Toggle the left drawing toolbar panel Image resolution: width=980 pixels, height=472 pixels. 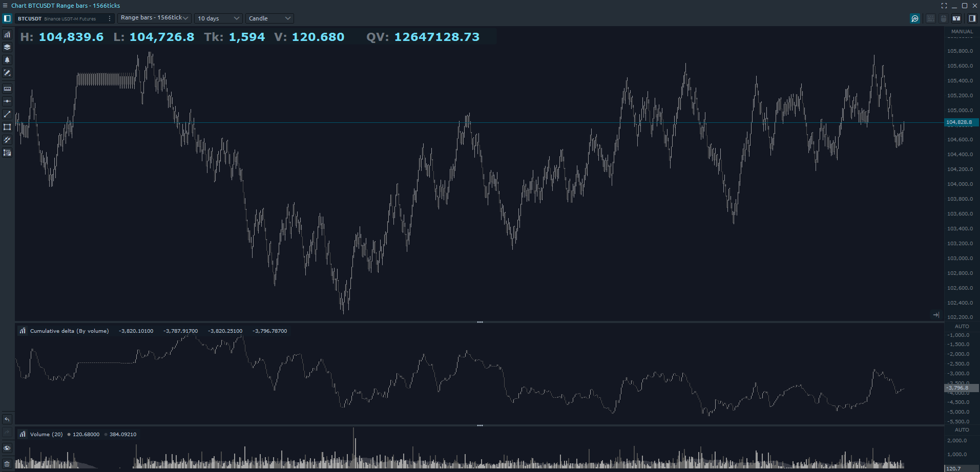pos(7,18)
